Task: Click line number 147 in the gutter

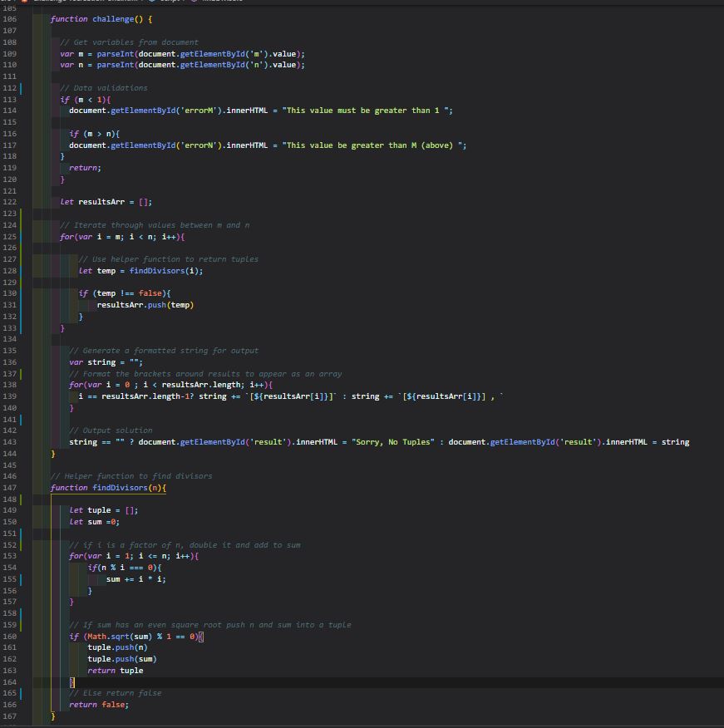Action: [x=9, y=488]
